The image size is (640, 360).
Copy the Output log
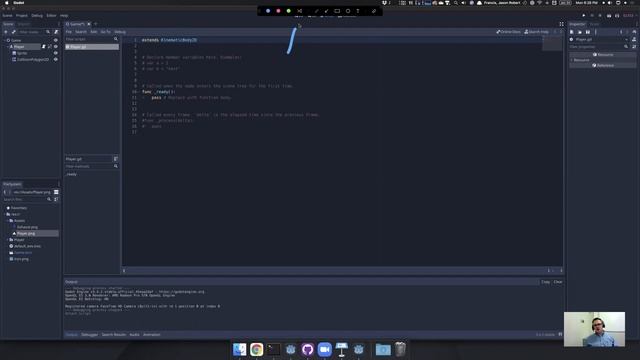tap(545, 282)
